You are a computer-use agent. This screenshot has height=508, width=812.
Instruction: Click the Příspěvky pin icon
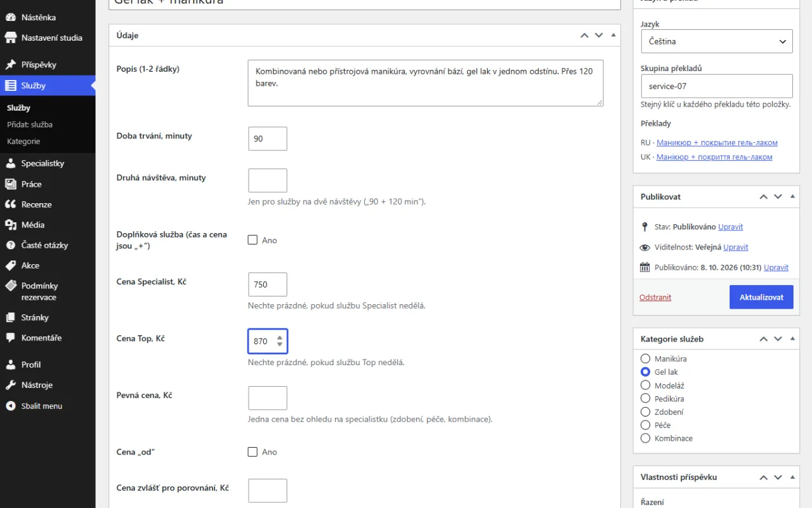point(10,65)
